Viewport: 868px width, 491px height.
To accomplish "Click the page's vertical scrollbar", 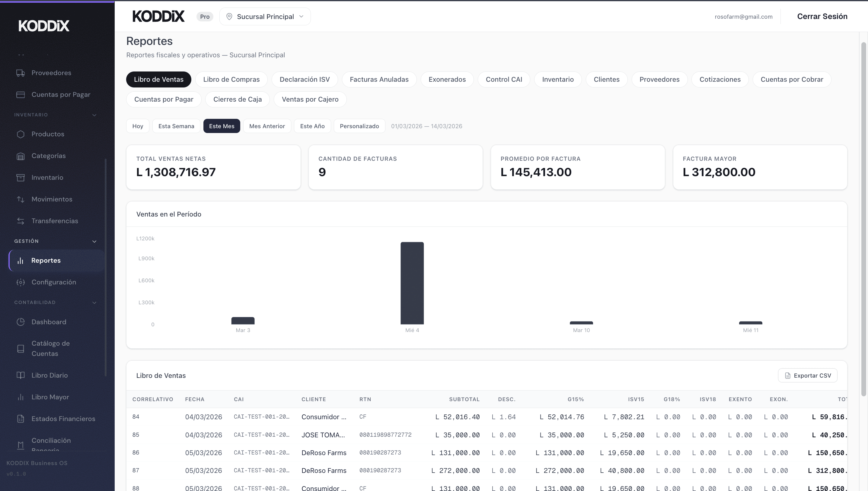I will pos(863,219).
